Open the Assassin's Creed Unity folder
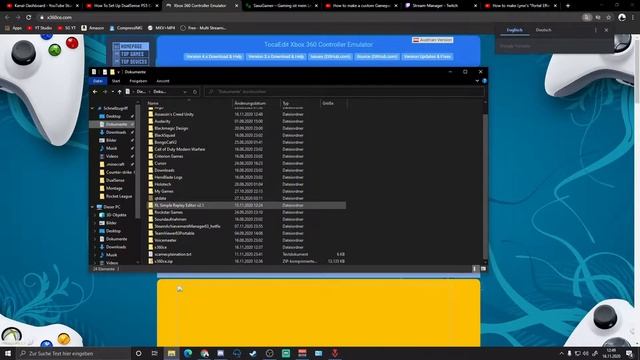The height and width of the screenshot is (360, 640). click(174, 114)
